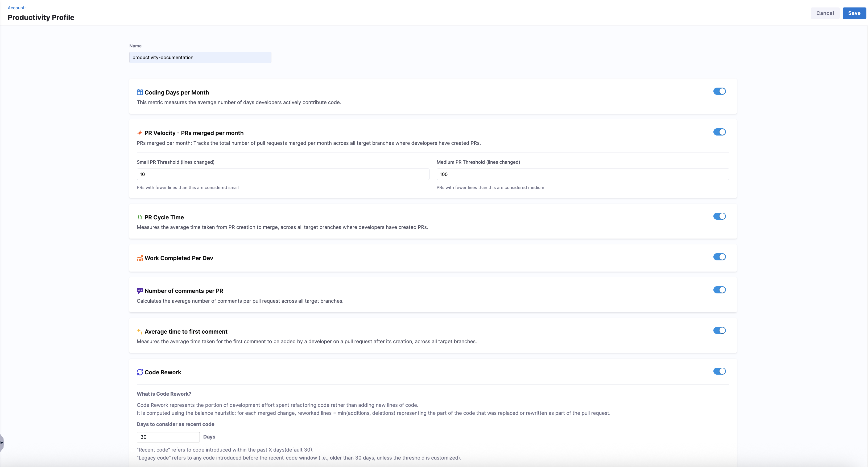Open the Account breadcrumb link
This screenshot has height=467, width=868.
pos(16,8)
